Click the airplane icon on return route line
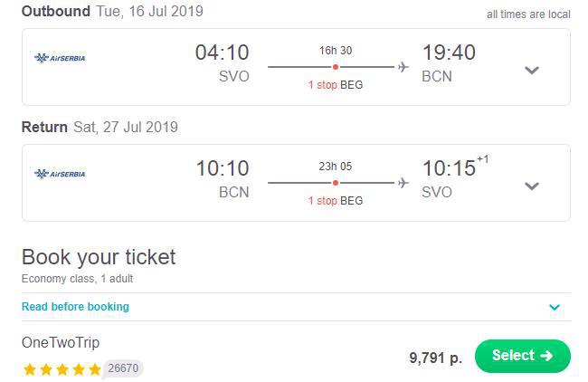The width and height of the screenshot is (588, 382). [x=403, y=183]
